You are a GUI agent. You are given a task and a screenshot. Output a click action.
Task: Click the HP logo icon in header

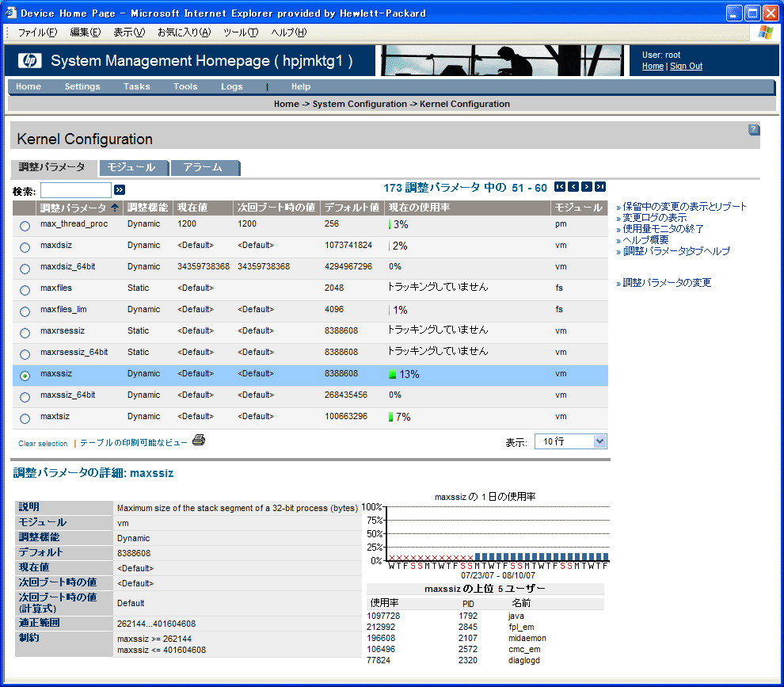29,60
